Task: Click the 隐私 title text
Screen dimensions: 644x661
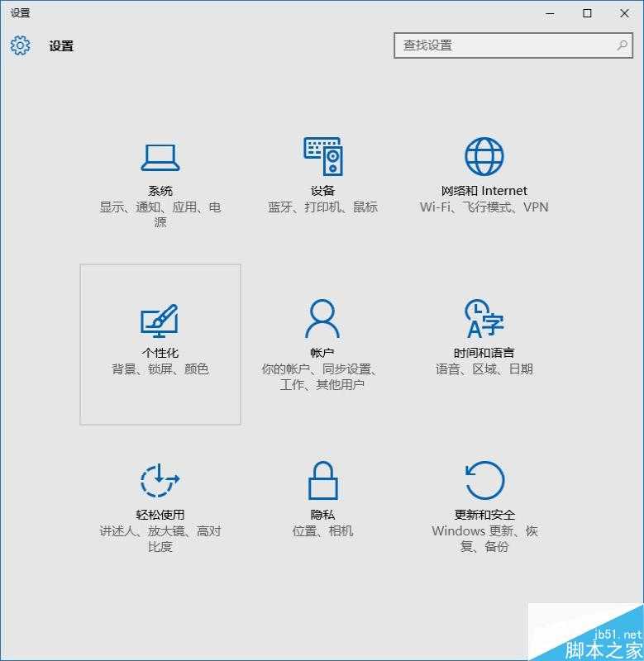Action: pos(323,515)
